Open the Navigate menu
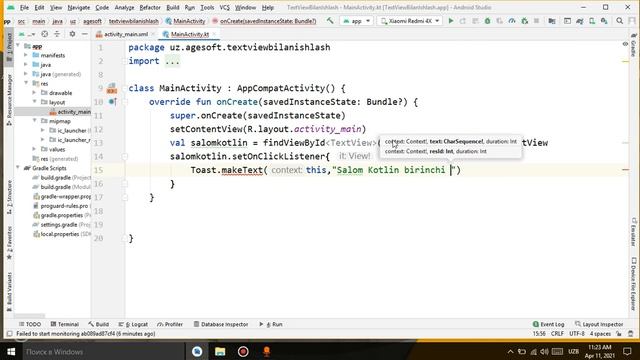640x360 pixels. 78,7
